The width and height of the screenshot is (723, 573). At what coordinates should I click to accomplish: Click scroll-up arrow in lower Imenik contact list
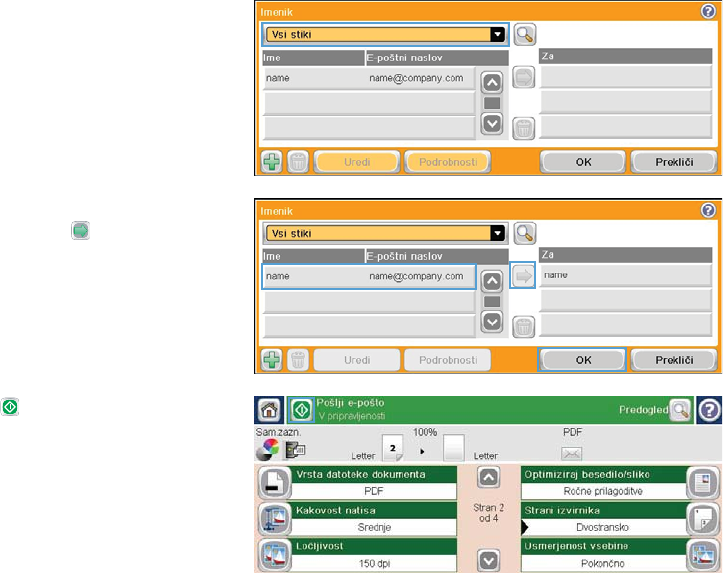[x=492, y=281]
